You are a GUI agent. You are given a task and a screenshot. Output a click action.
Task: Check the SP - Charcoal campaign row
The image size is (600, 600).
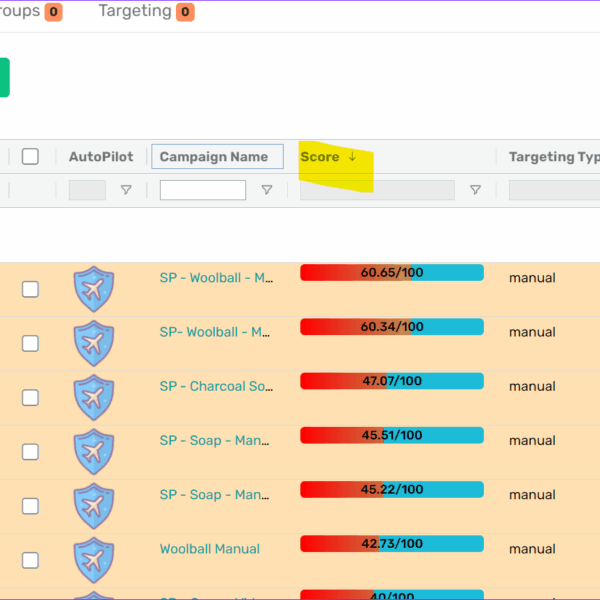pyautogui.click(x=30, y=398)
